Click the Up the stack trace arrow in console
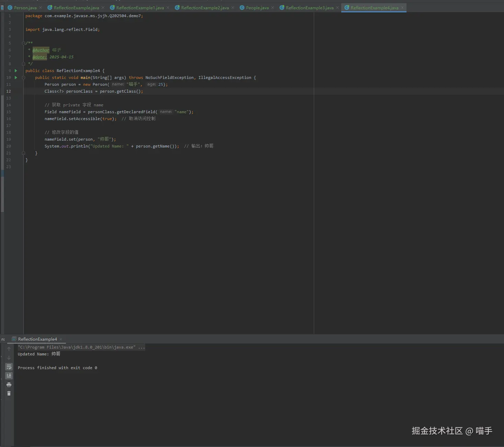This screenshot has height=447, width=504. (x=9, y=349)
